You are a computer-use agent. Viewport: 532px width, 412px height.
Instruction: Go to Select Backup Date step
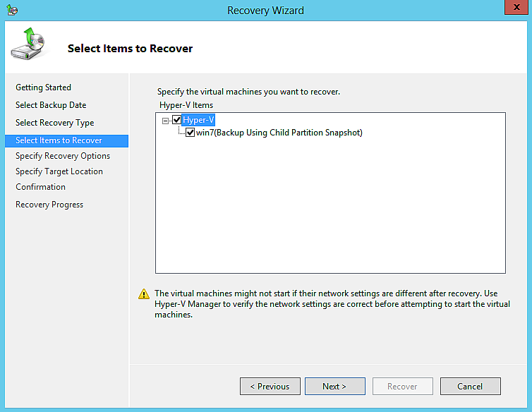(x=51, y=105)
